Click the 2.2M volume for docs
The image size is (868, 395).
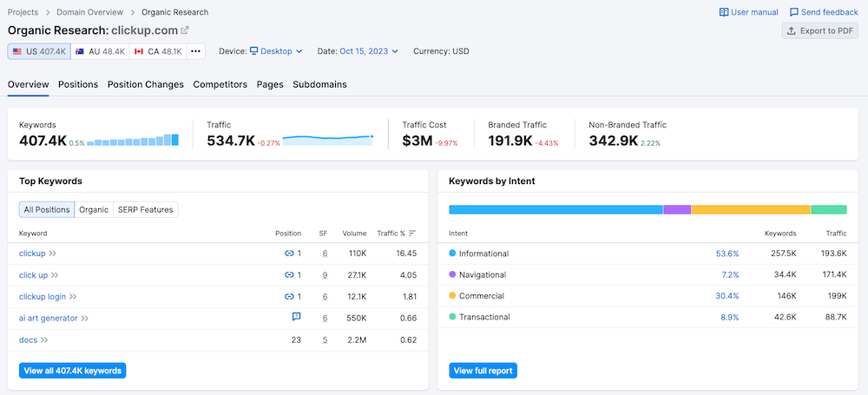[x=356, y=339]
